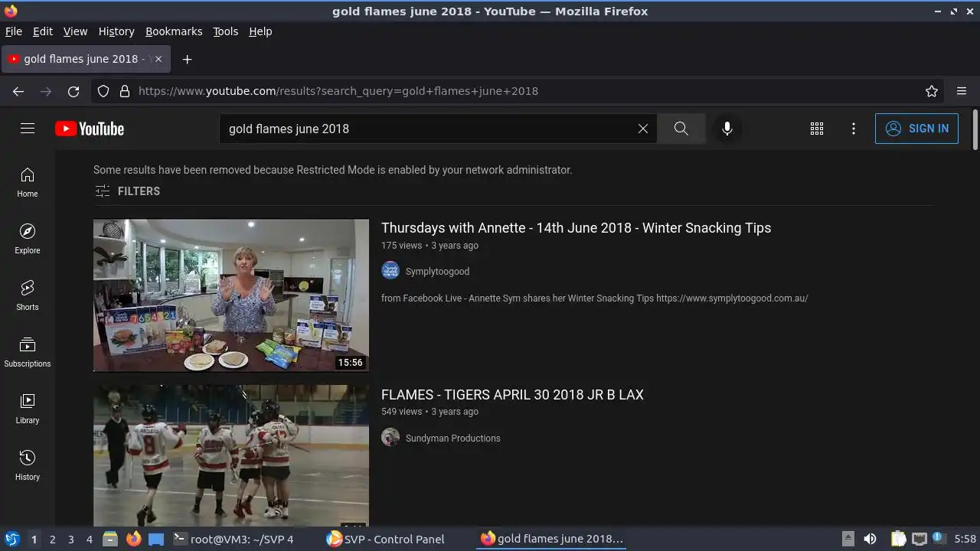The image size is (980, 551).
Task: Open Sundyman Productions channel link
Action: pos(452,439)
